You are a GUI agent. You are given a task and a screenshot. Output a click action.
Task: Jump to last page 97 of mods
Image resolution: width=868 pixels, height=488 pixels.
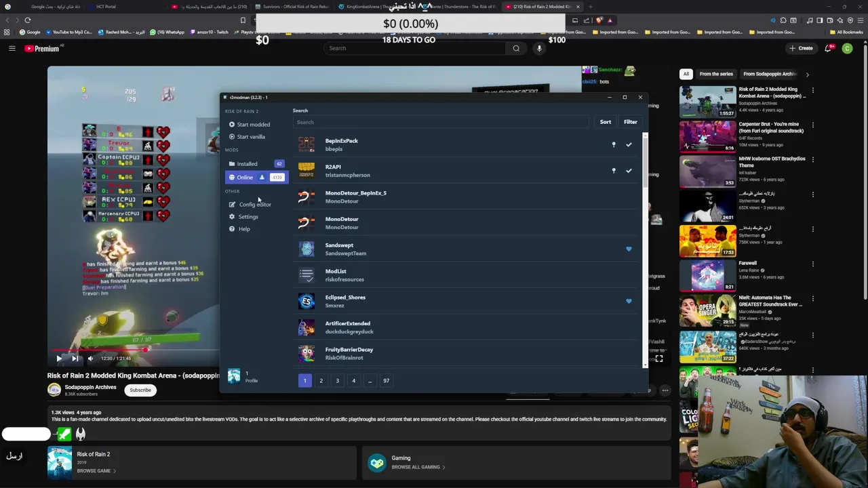click(x=386, y=381)
